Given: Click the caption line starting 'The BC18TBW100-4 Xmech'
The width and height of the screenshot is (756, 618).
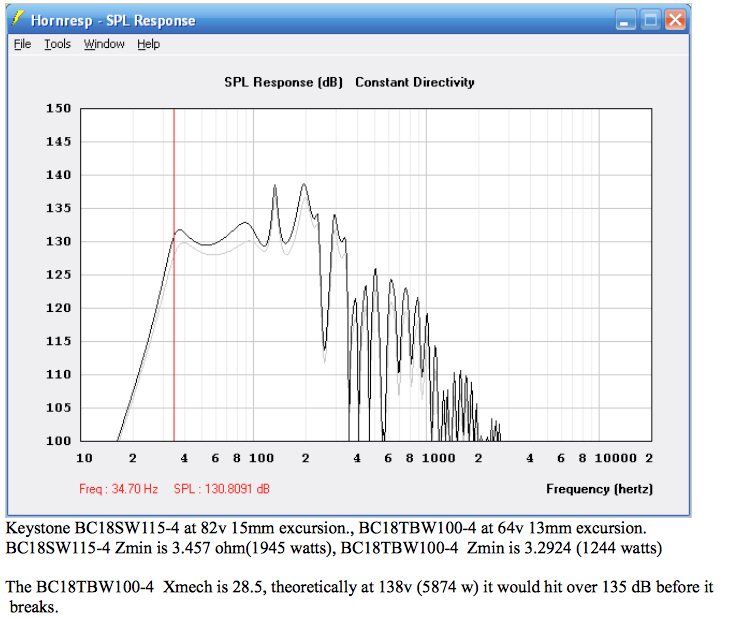Looking at the screenshot, I should 359,587.
